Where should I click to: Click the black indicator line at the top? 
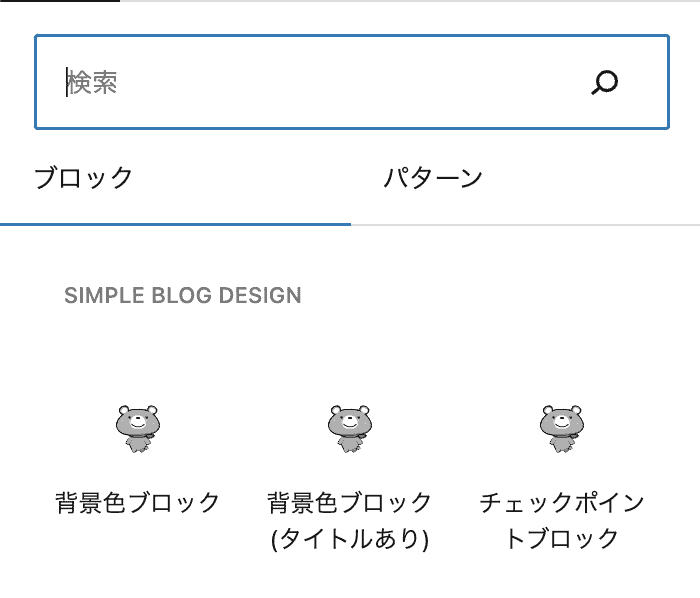[x=60, y=1]
